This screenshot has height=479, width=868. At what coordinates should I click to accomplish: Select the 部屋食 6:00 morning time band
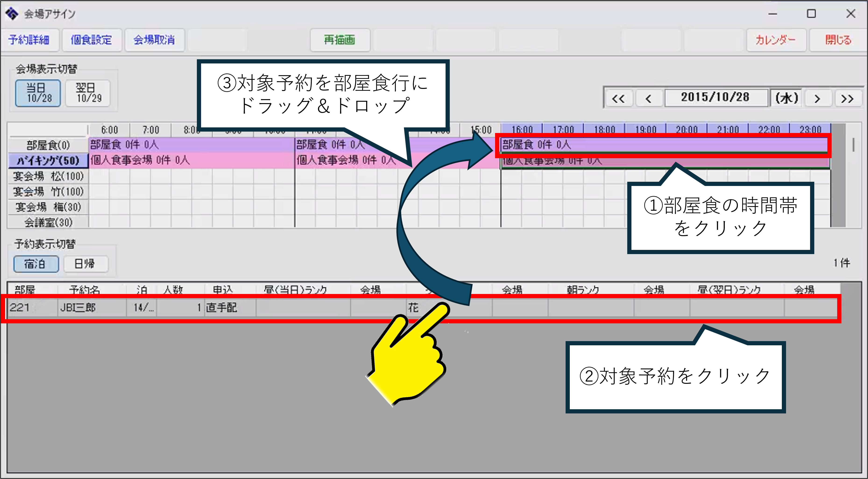point(190,145)
